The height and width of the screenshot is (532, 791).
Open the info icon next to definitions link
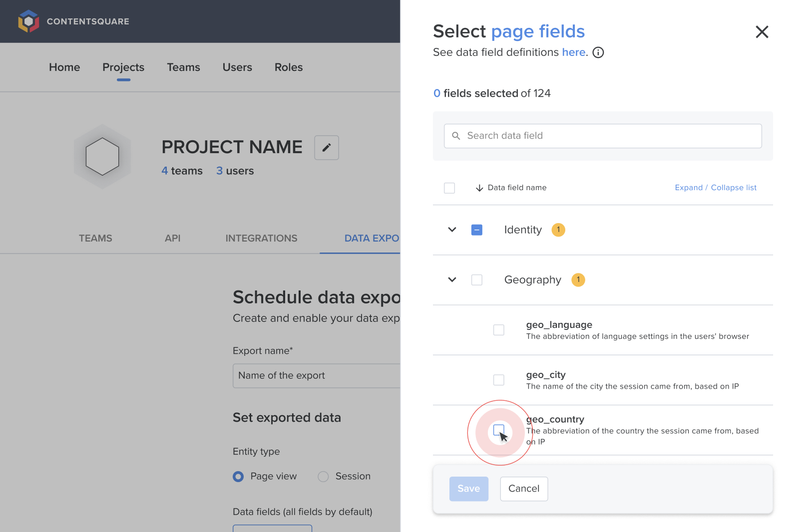(598, 52)
